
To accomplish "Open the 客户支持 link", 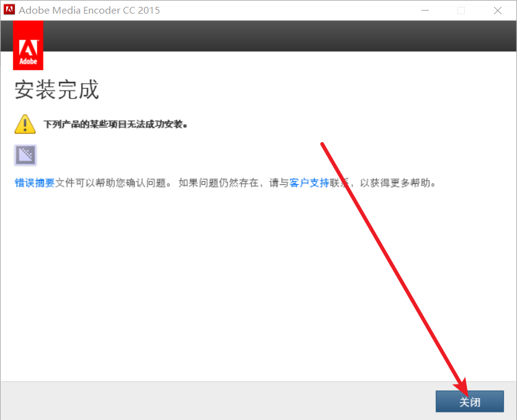I will click(x=309, y=182).
